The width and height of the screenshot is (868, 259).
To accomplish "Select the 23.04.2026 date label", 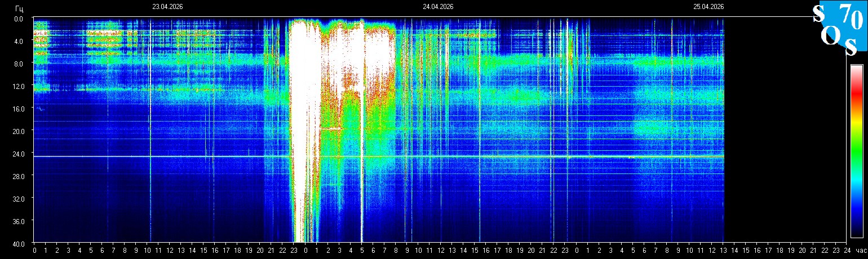I will [x=167, y=7].
